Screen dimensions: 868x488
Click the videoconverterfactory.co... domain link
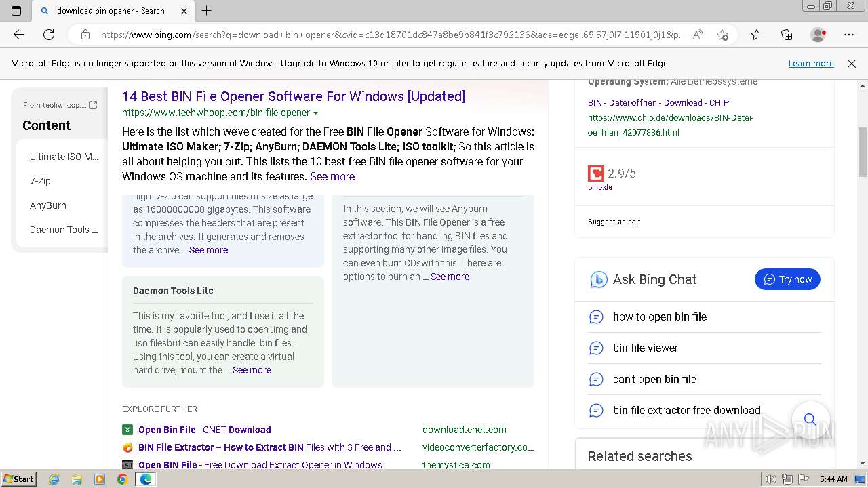pos(478,447)
